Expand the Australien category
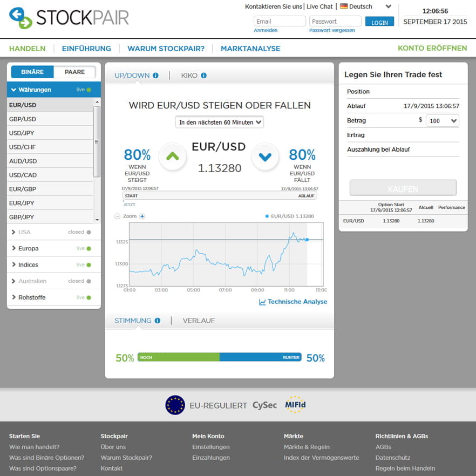This screenshot has width=476, height=476. tap(54, 281)
